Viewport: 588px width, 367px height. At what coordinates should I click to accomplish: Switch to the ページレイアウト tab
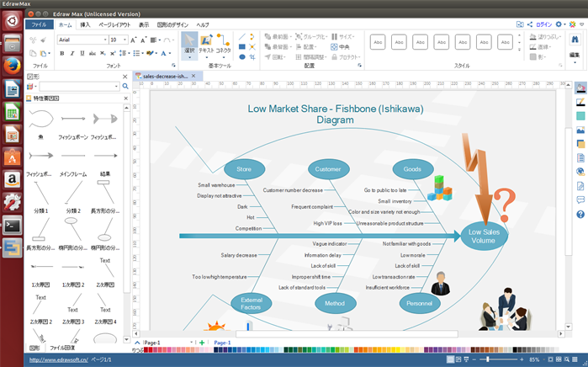114,25
